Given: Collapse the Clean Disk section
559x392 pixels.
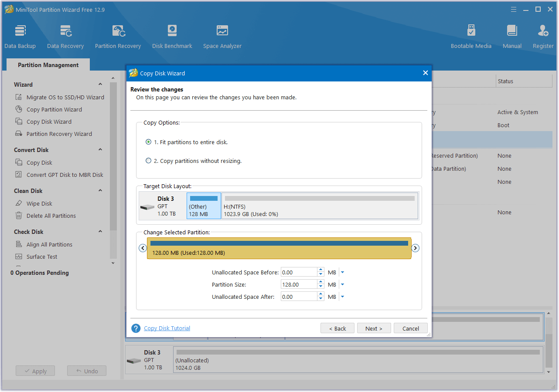Looking at the screenshot, I should point(100,191).
